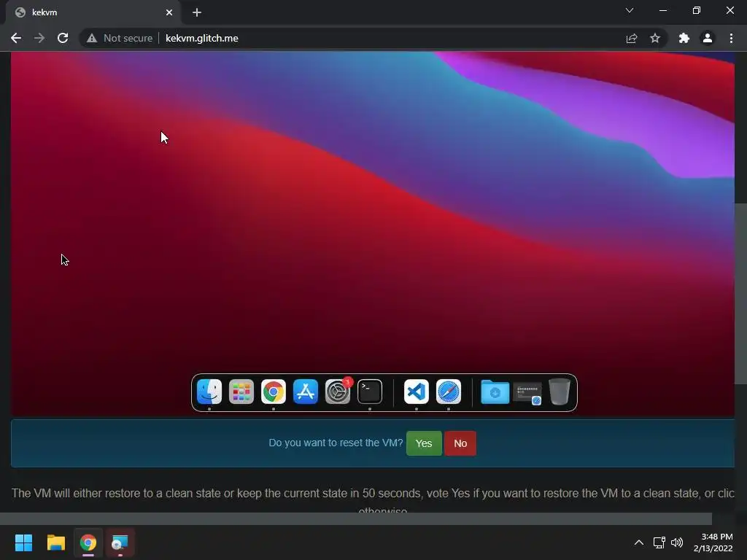Go back to the previous page
Screen dimensions: 747x560
(x=16, y=38)
